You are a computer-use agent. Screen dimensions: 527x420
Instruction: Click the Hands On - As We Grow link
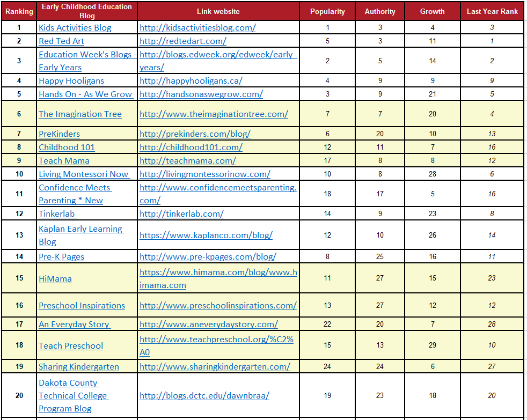tap(86, 94)
